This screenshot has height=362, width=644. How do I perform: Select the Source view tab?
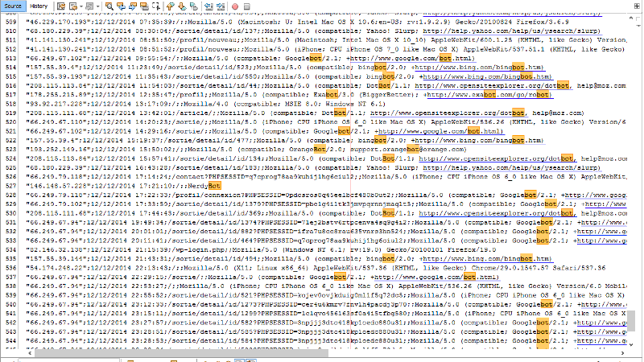13,6
